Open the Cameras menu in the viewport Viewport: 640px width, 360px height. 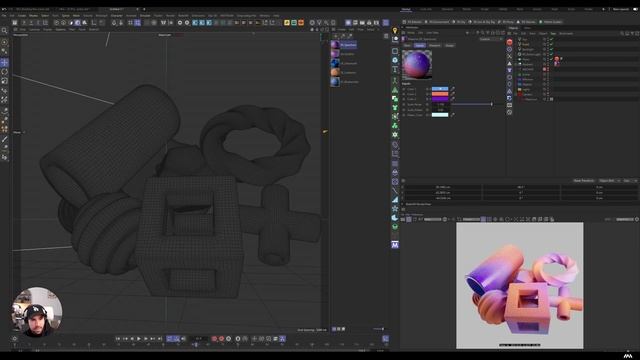point(34,29)
